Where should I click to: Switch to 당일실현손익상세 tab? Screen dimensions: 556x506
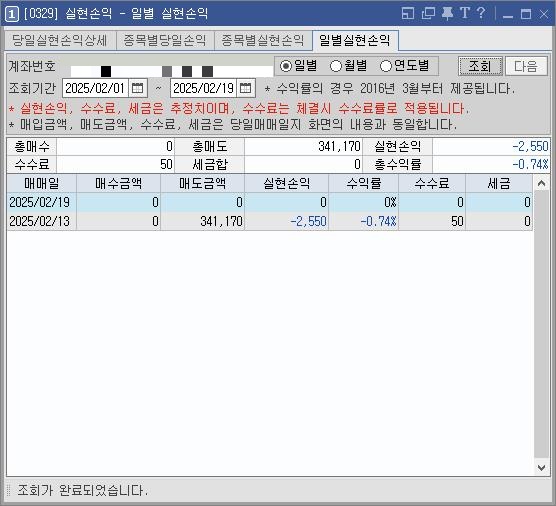tap(60, 40)
